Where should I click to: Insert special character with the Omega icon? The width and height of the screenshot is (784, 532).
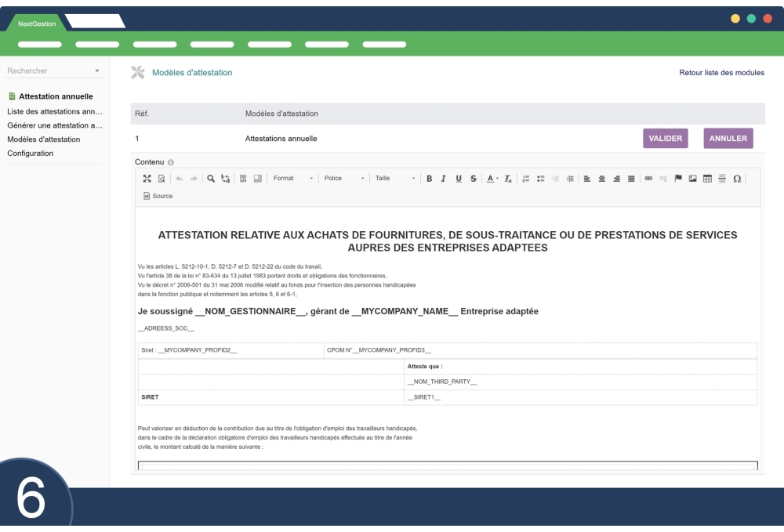737,179
